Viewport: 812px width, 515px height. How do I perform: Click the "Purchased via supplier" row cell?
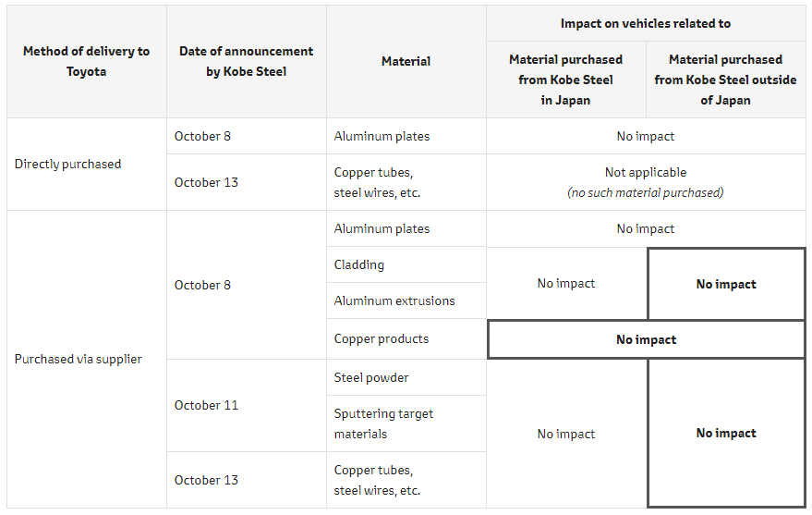(x=78, y=359)
